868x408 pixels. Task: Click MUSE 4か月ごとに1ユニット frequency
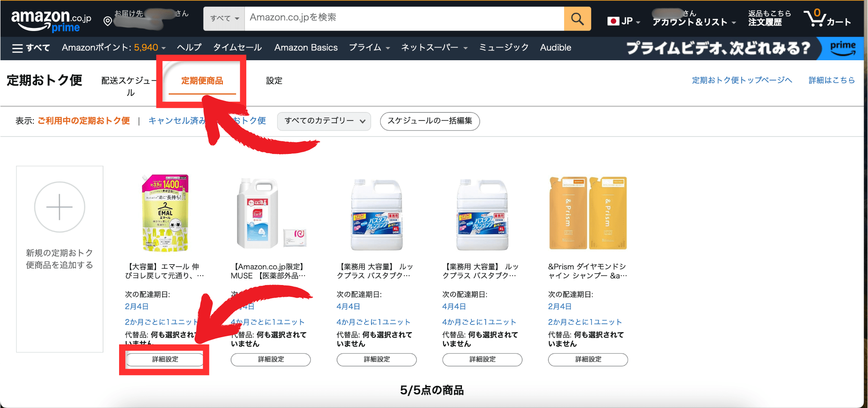tap(267, 322)
